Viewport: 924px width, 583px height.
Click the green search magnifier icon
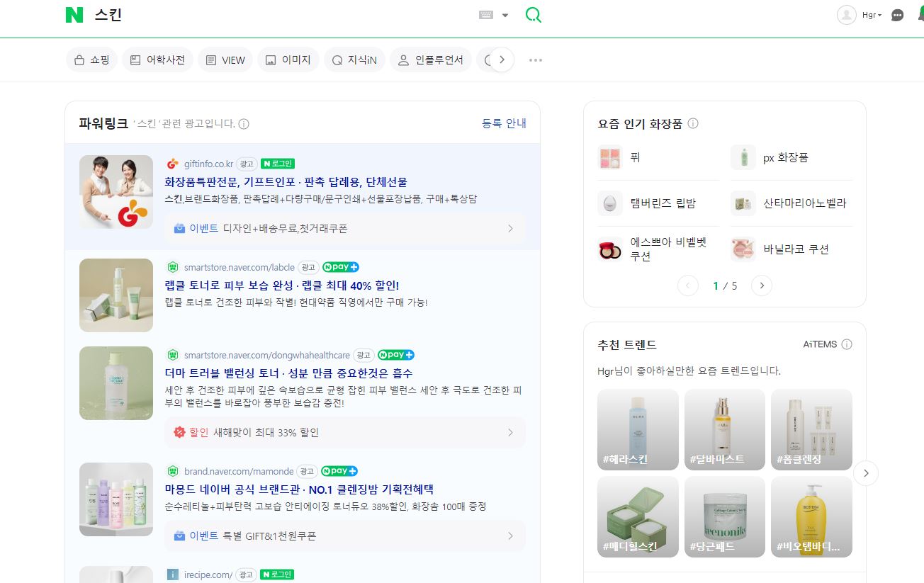click(533, 15)
